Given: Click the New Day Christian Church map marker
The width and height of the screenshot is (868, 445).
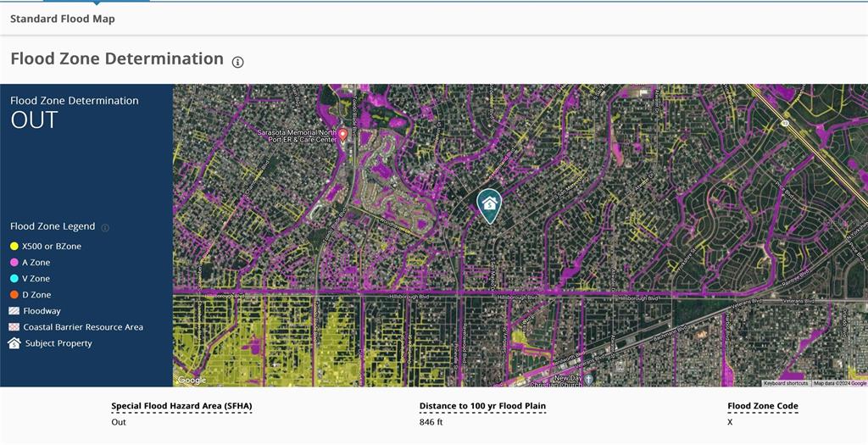Looking at the screenshot, I should coord(589,379).
